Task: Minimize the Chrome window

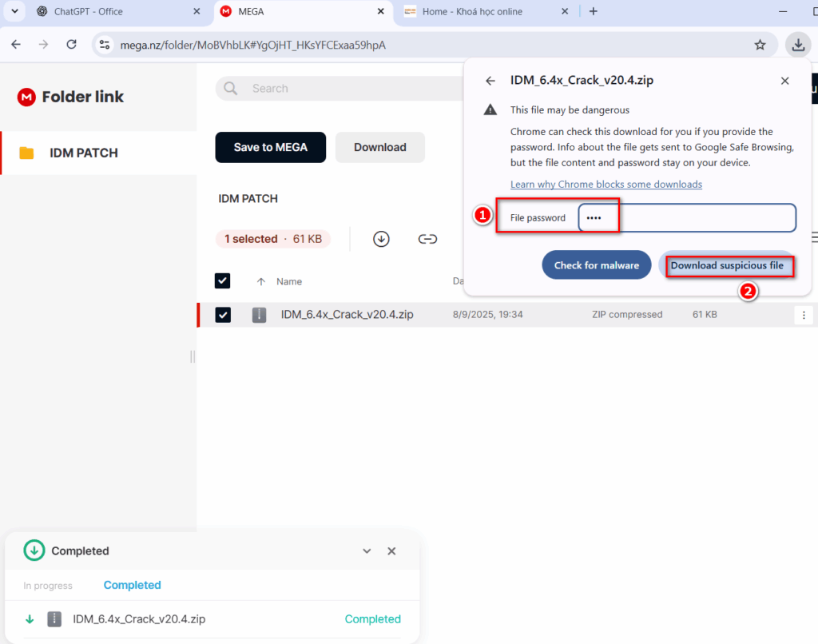Action: [x=783, y=11]
